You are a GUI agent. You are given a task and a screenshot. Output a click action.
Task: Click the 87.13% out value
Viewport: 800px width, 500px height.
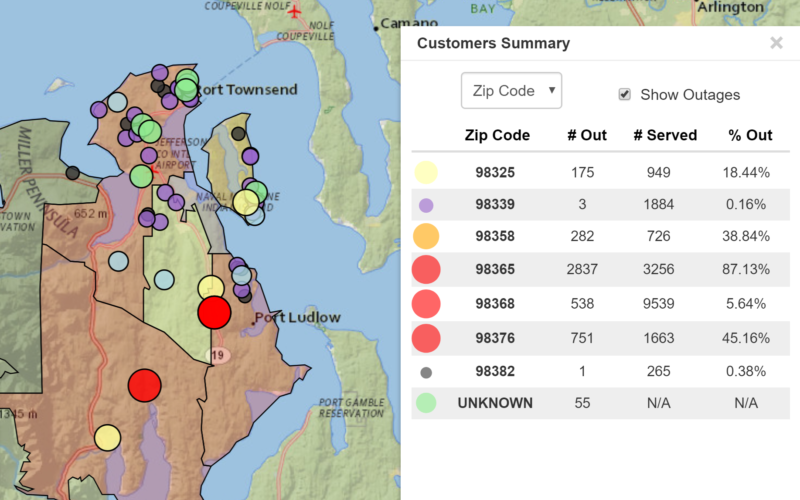746,269
